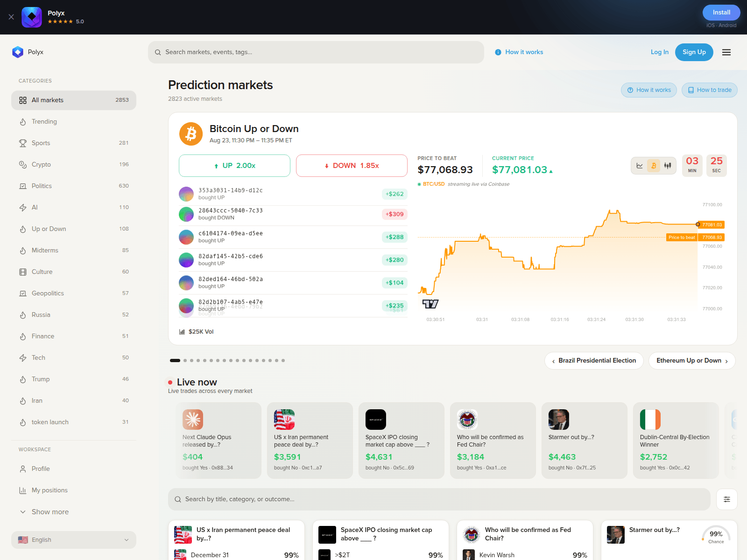Click the Geopolitics chart icon

tap(23, 294)
